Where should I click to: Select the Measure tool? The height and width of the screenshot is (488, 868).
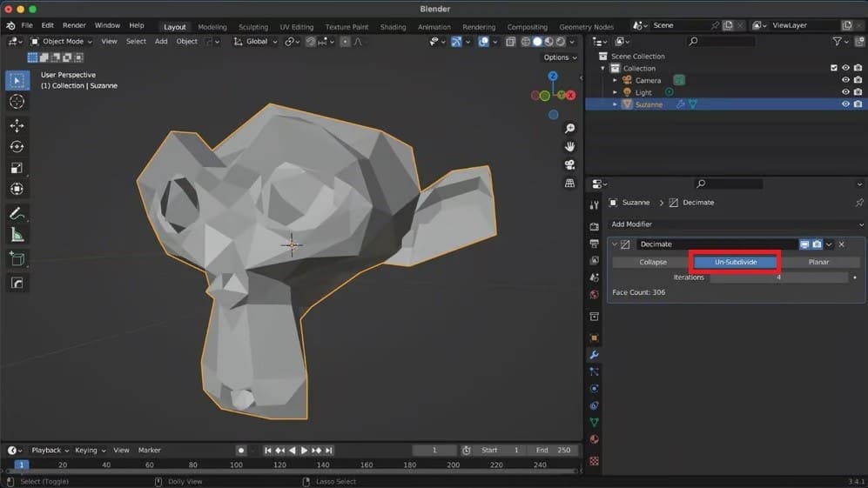click(17, 235)
